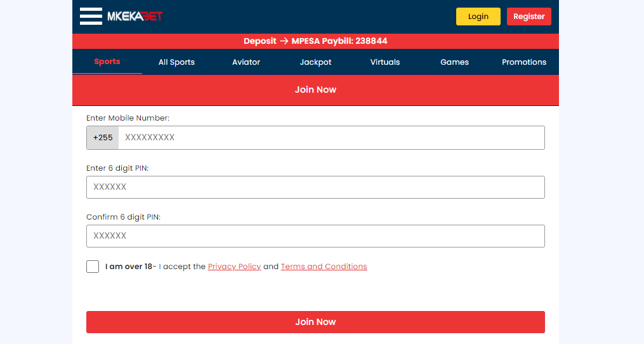The image size is (644, 344).
Task: Click the bottom Join Now submit button
Action: tap(315, 322)
